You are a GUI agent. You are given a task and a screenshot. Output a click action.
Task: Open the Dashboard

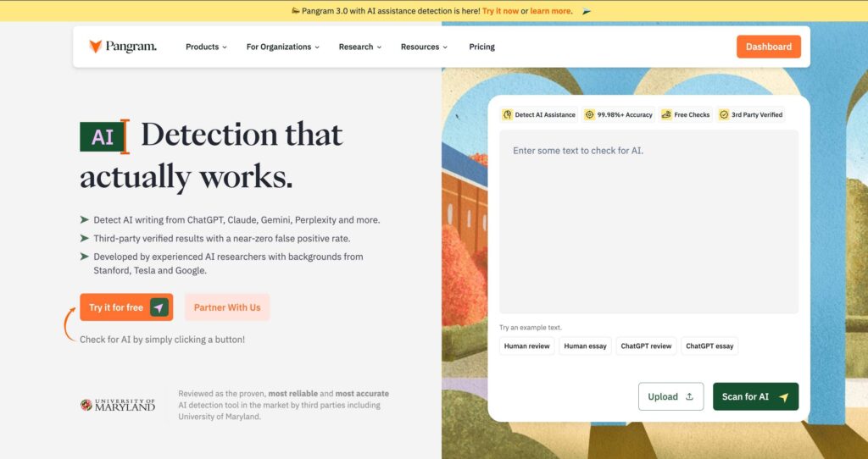tap(768, 47)
